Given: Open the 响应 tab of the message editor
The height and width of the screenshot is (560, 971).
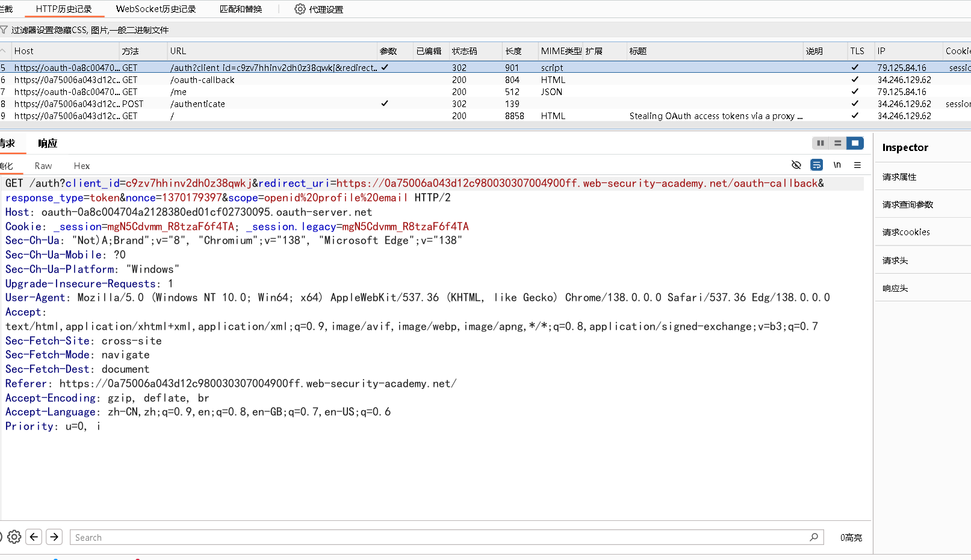Looking at the screenshot, I should click(x=48, y=143).
